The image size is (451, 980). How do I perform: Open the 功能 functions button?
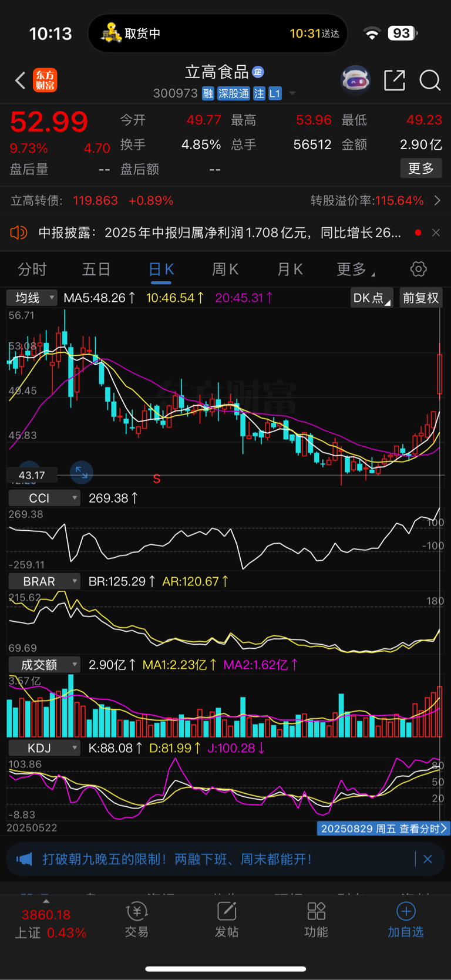[316, 921]
